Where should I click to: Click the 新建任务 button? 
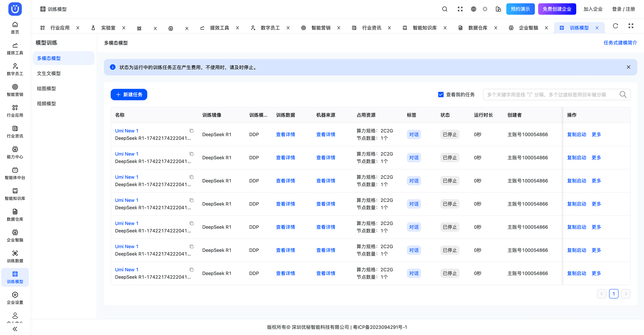129,95
